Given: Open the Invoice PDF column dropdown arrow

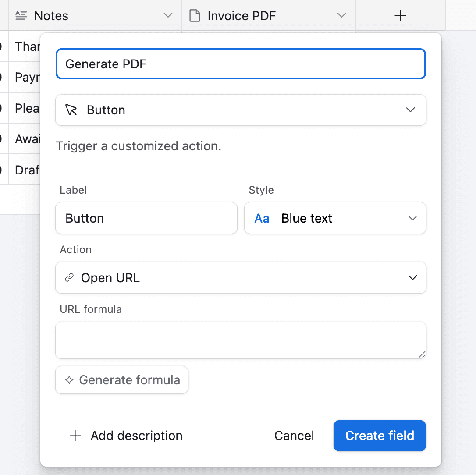Looking at the screenshot, I should tap(341, 16).
